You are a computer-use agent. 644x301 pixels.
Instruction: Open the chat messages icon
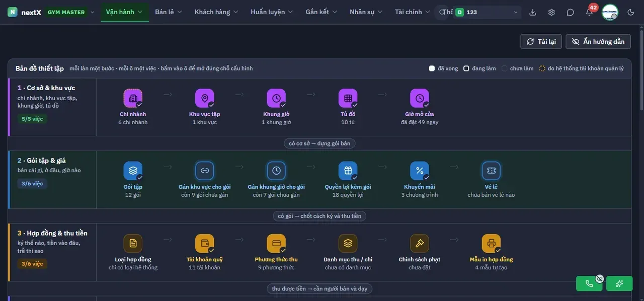click(x=570, y=12)
